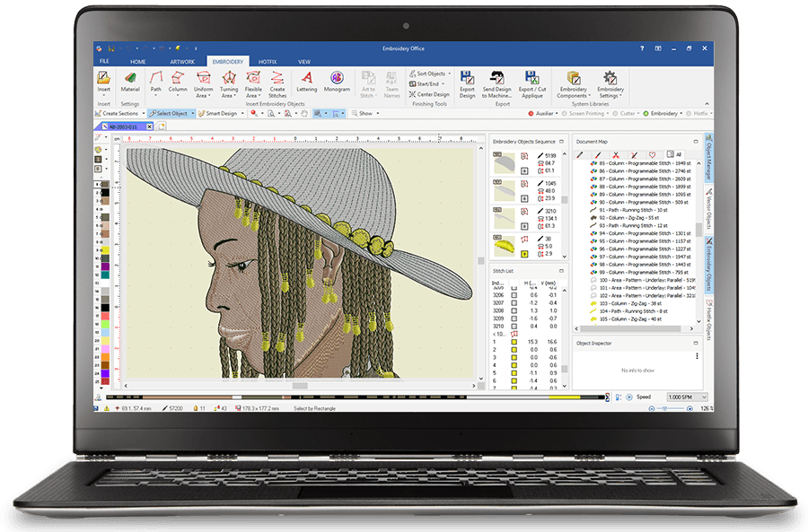Select the pan hand tool
The image size is (808, 532).
[x=304, y=113]
